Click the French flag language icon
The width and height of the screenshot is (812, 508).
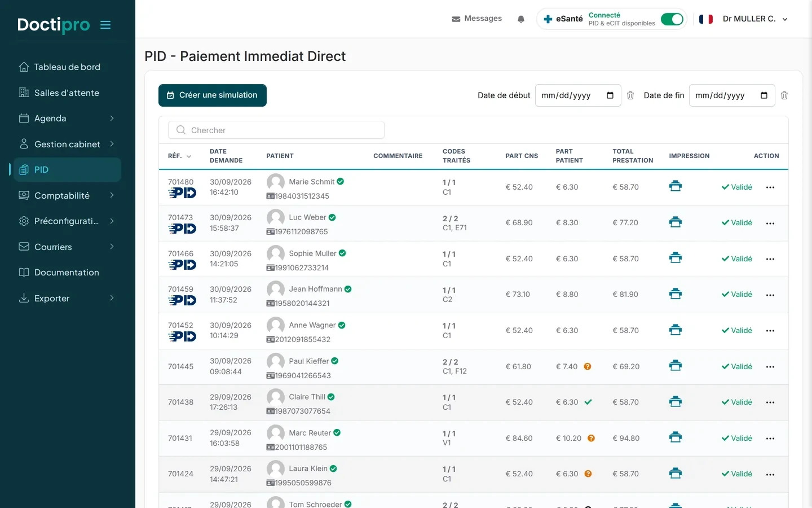point(706,19)
